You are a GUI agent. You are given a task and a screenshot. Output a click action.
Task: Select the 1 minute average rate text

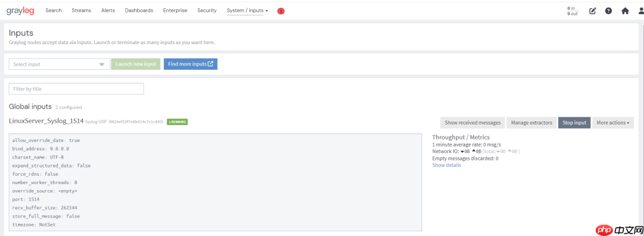pos(466,144)
